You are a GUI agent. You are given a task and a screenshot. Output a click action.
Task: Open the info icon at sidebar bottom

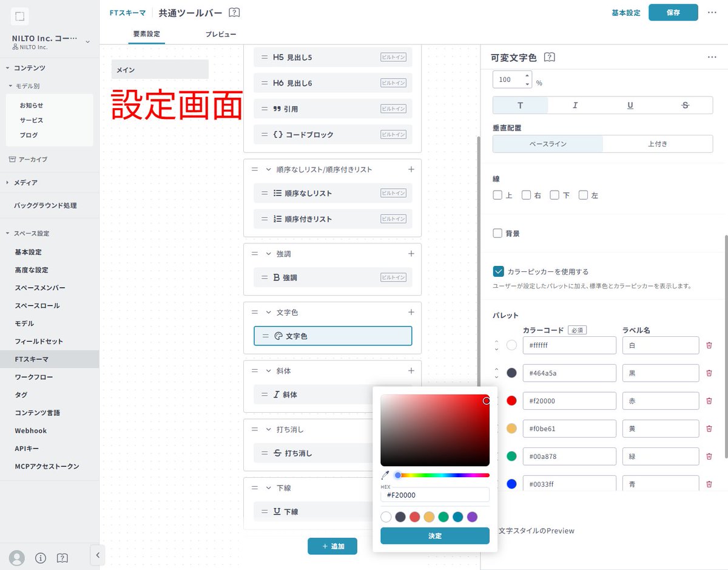41,557
